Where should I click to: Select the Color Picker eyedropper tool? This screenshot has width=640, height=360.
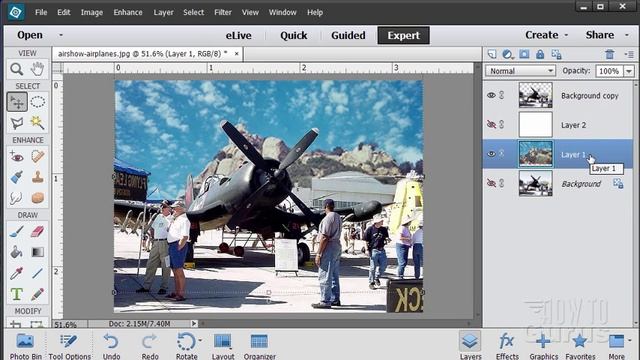[x=17, y=273]
